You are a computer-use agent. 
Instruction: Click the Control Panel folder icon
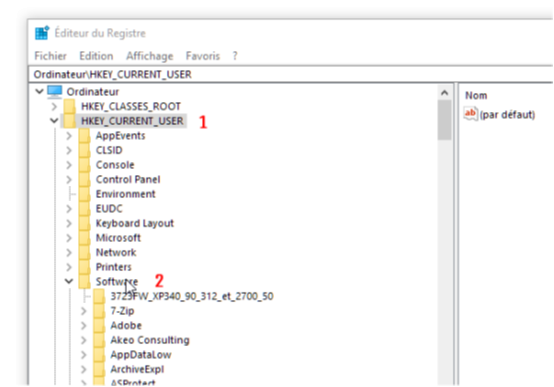click(84, 179)
